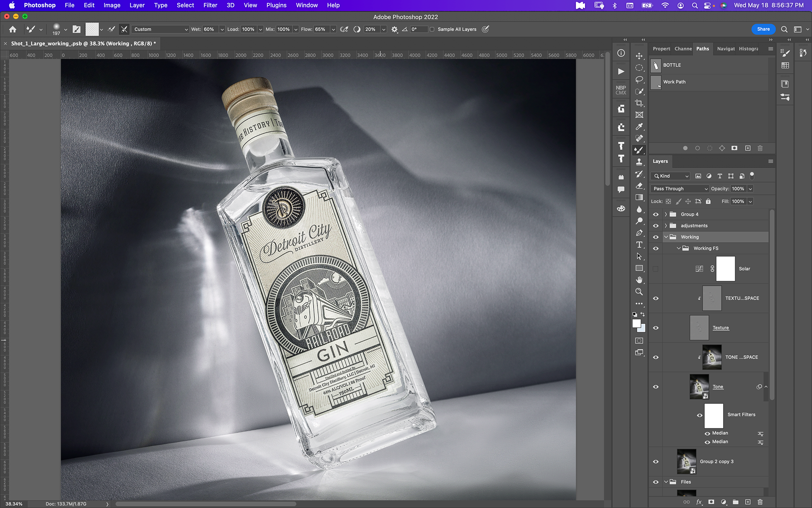Select the Elliptical Marquee tool
Viewport: 812px width, 508px height.
pyautogui.click(x=639, y=68)
